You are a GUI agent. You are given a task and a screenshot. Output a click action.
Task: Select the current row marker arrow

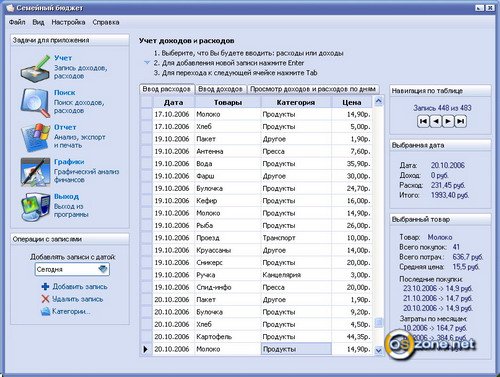click(x=146, y=349)
